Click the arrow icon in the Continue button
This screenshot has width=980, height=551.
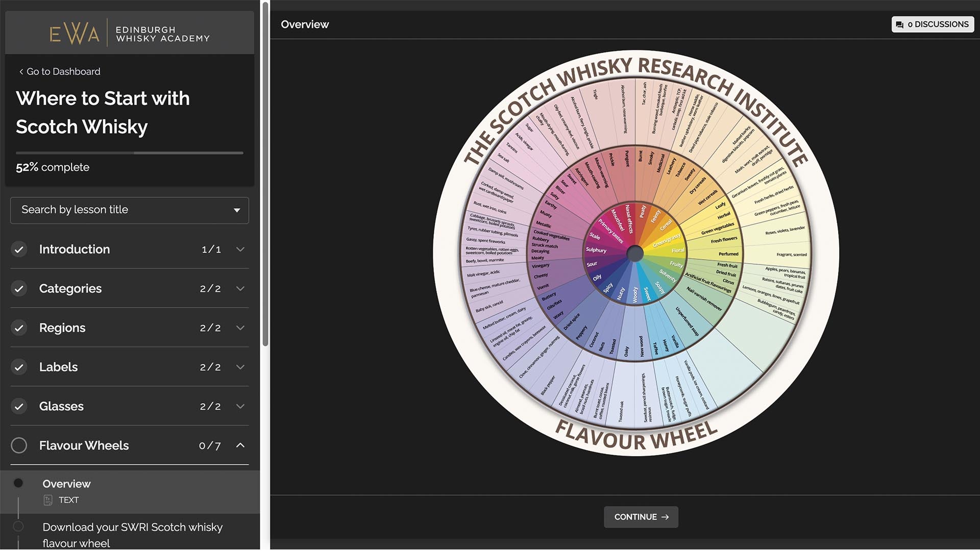click(665, 517)
